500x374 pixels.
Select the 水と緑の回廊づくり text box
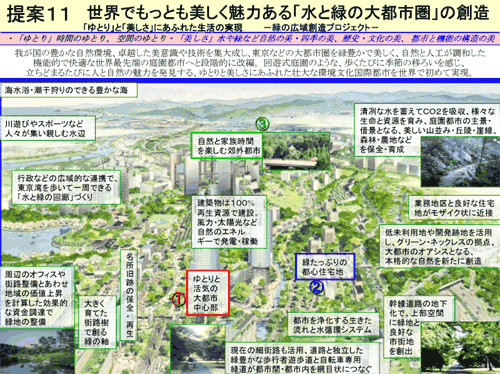(x=66, y=187)
